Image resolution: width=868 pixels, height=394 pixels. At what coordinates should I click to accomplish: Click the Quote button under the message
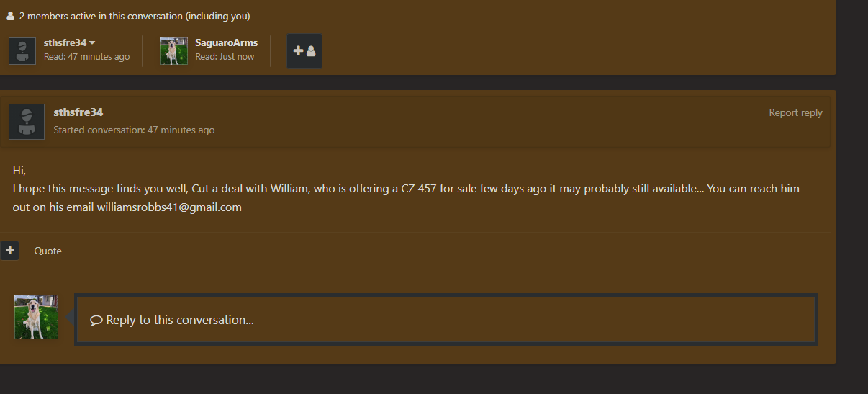pos(48,251)
